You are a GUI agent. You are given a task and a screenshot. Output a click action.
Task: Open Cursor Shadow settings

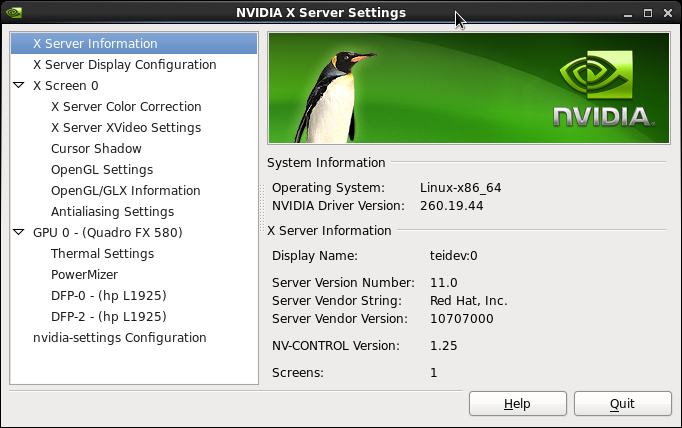(96, 149)
